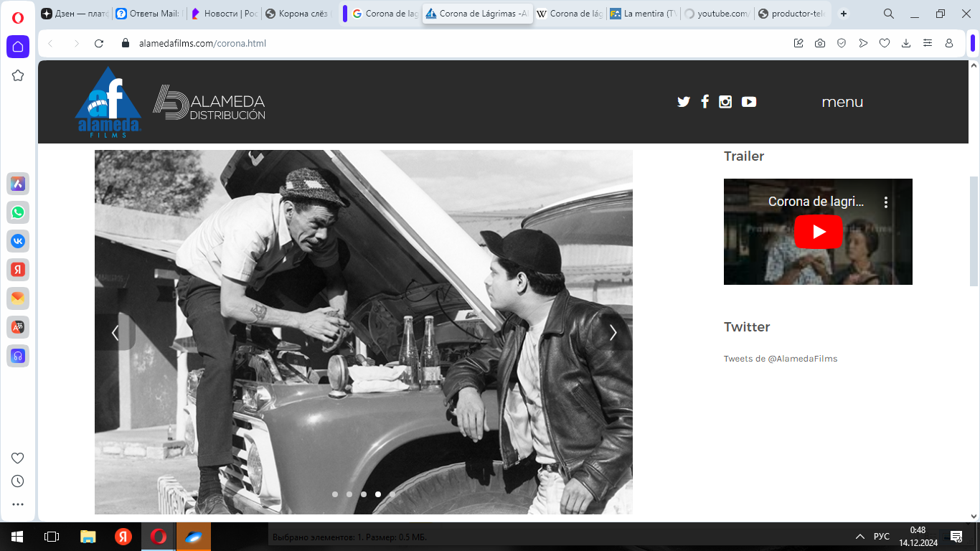Open a new tab with plus button
The image size is (980, 551).
pos(844,14)
